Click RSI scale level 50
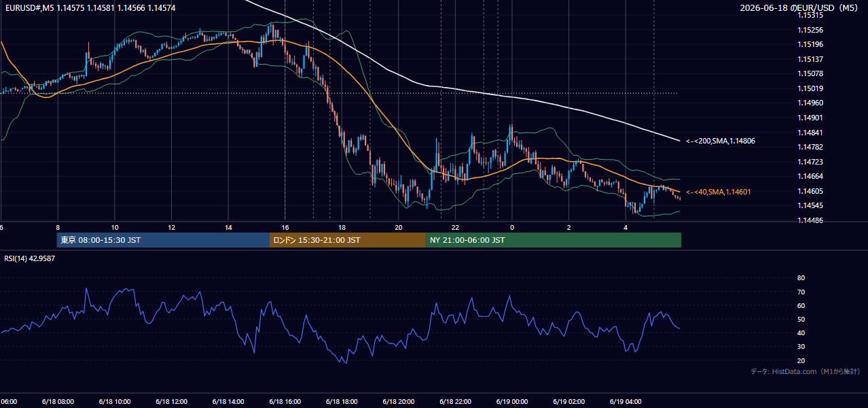 tap(801, 319)
